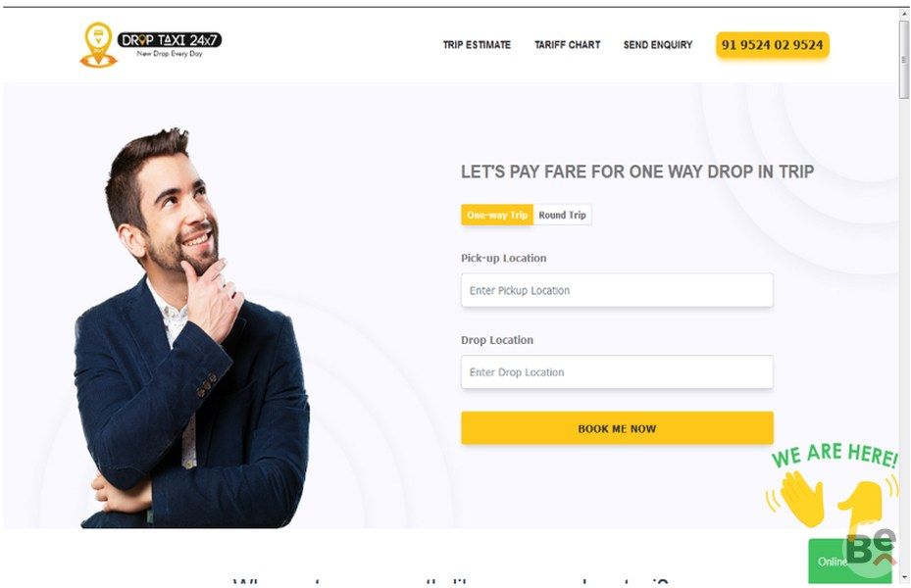Open the Tariff Chart menu item
The image size is (911, 588).
pos(567,45)
